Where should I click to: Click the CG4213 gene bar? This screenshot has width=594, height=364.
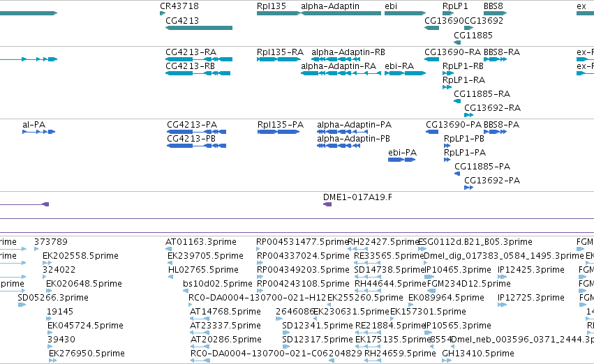point(199,28)
